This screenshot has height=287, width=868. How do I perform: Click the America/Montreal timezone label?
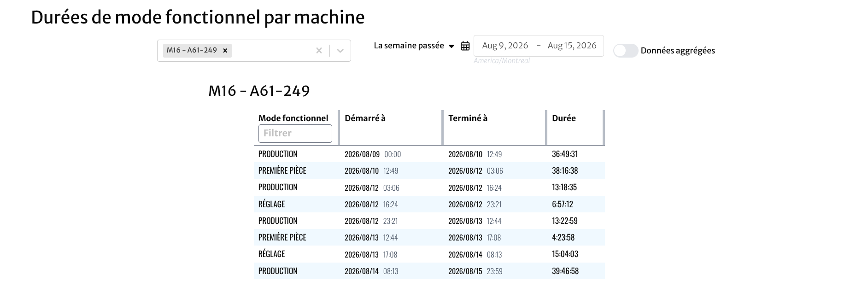tap(502, 61)
